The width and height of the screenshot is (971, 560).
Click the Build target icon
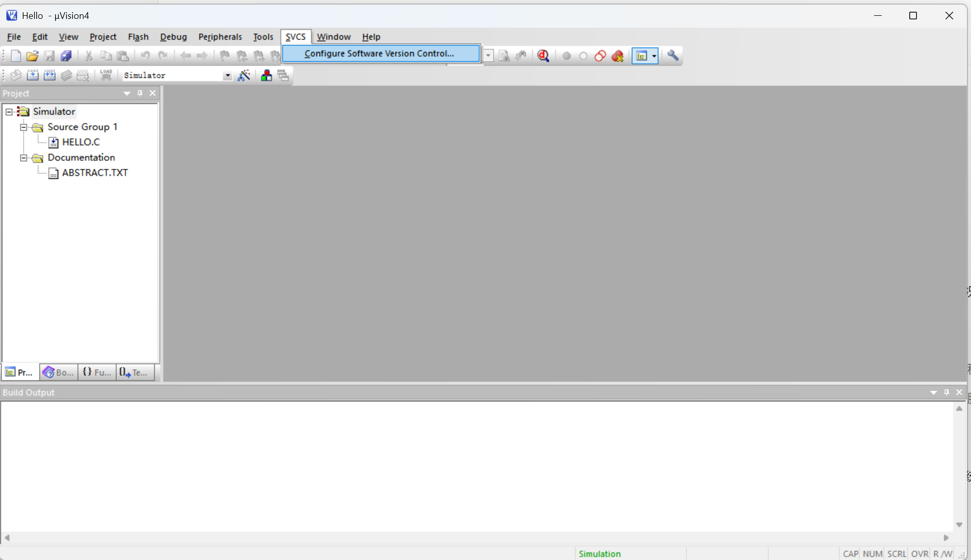coord(33,75)
